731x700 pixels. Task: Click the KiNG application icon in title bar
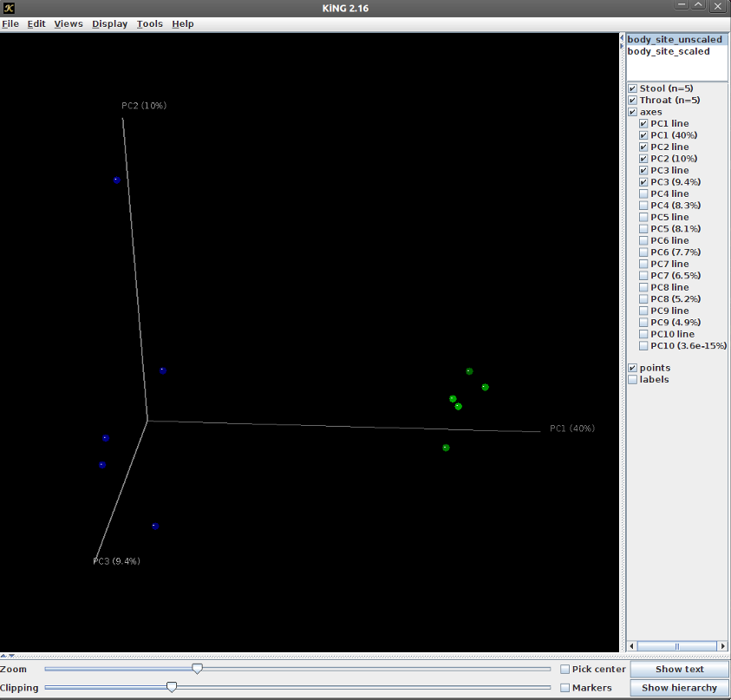tap(9, 8)
